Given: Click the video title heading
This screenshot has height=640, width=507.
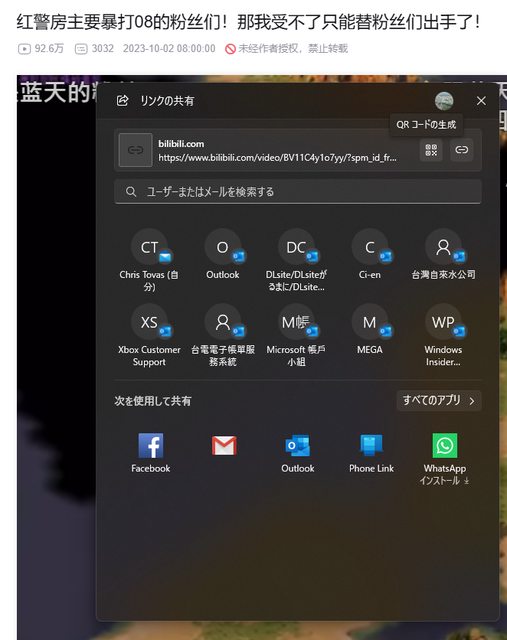Looking at the screenshot, I should (x=249, y=22).
